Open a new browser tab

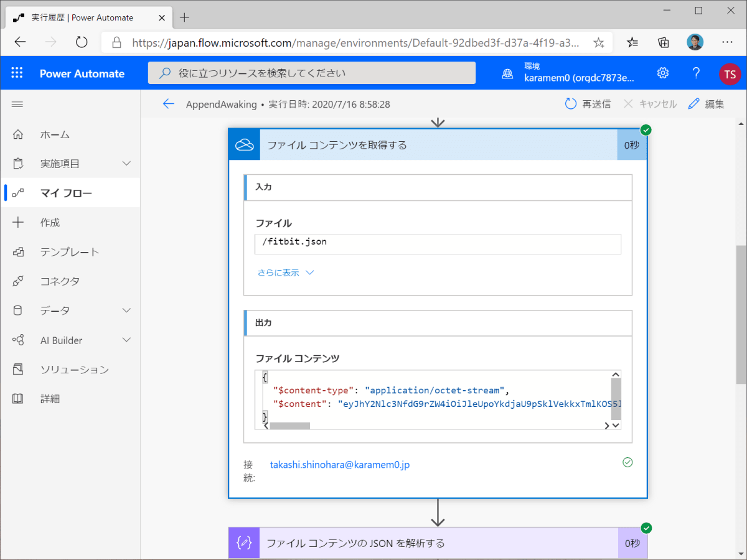pos(185,17)
